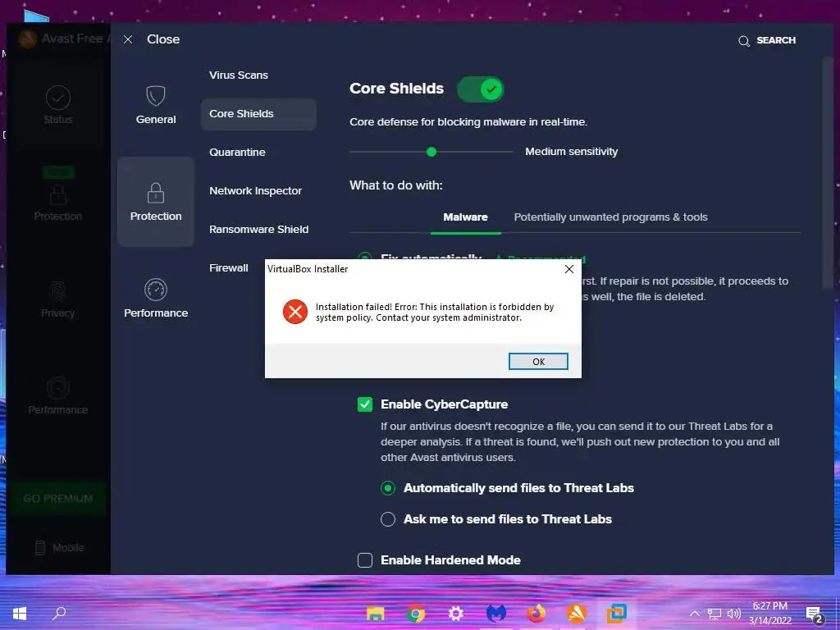Image resolution: width=840 pixels, height=630 pixels.
Task: Open File Explorer from the taskbar
Action: click(x=375, y=614)
